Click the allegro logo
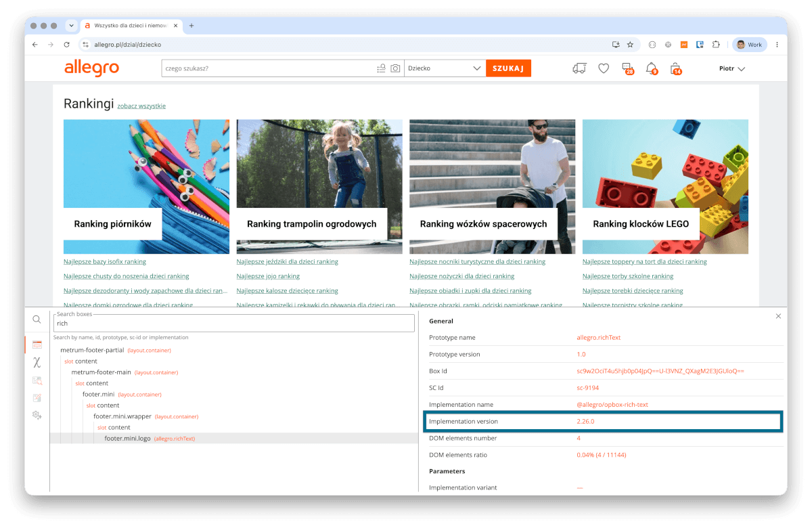The height and width of the screenshot is (528, 812). 91,68
